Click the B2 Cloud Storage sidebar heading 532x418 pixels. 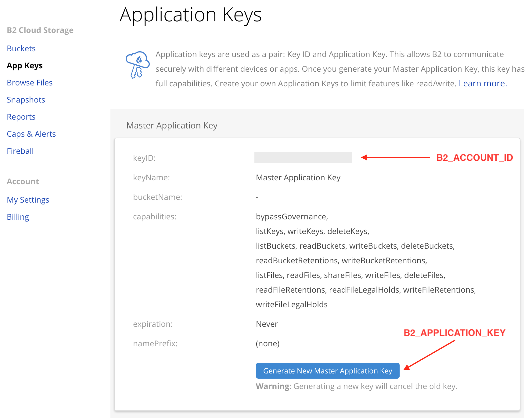40,30
